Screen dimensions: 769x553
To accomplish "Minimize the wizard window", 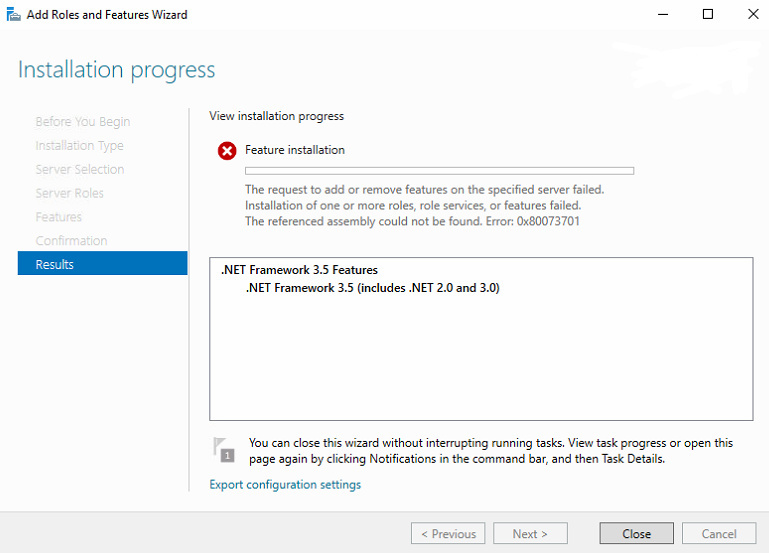I will [663, 14].
